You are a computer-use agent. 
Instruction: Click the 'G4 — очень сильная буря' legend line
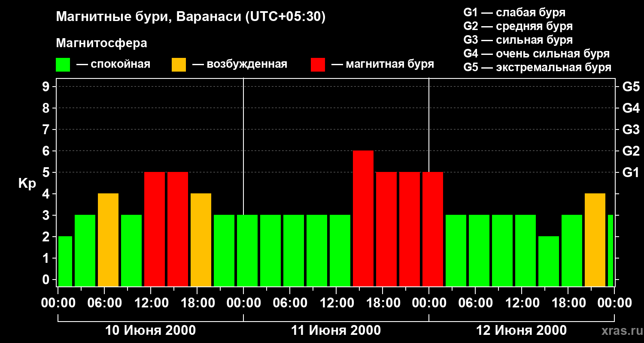pyautogui.click(x=537, y=54)
